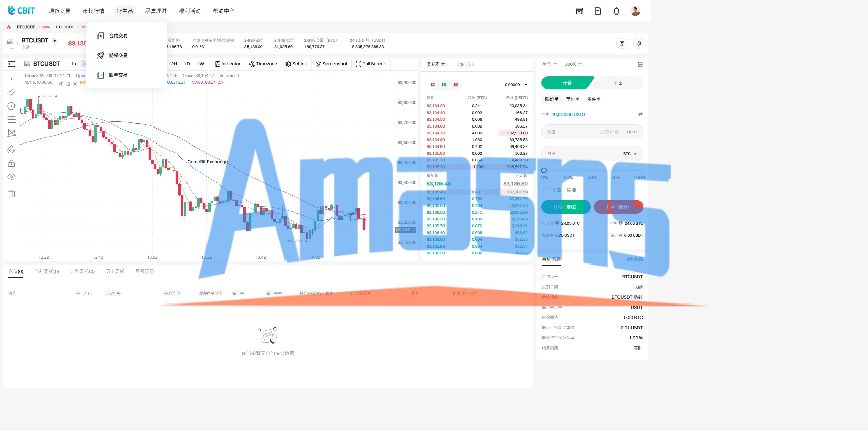Open the orders document icon in header

click(x=598, y=11)
